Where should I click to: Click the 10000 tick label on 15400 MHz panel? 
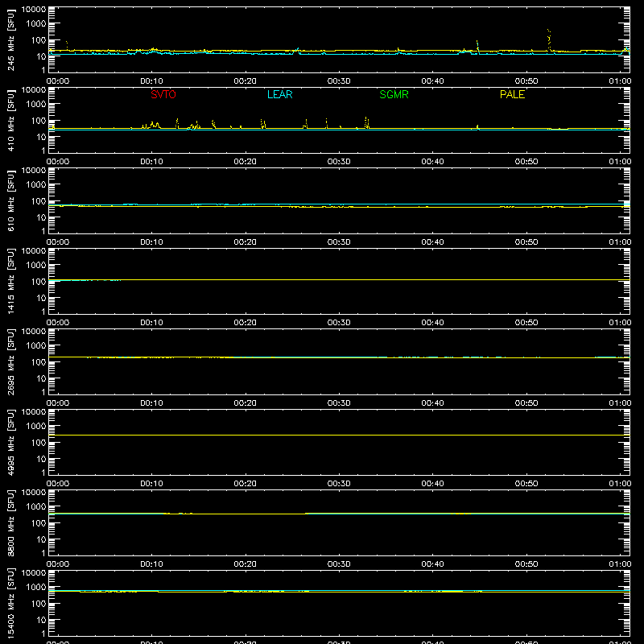[x=34, y=573]
